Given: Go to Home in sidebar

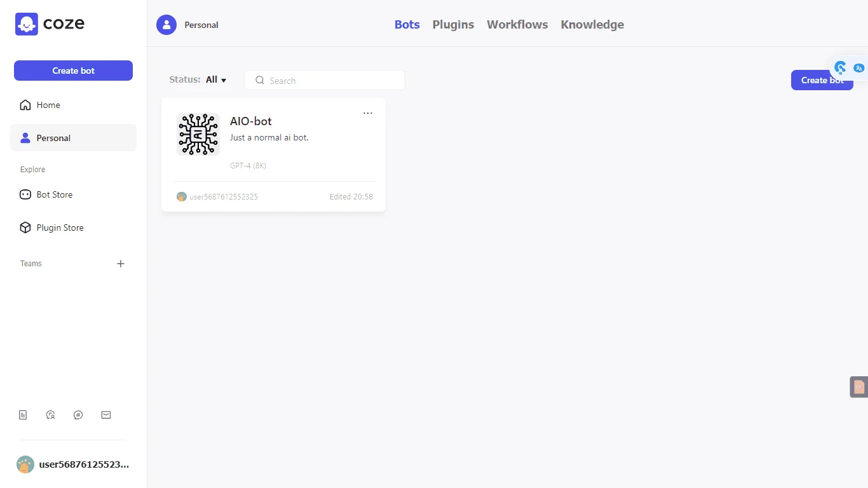Looking at the screenshot, I should [x=73, y=105].
